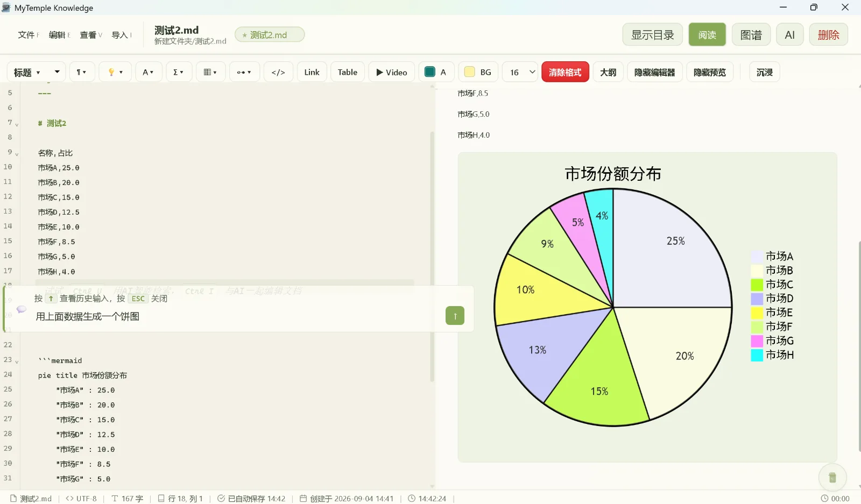Click the 00:00 timer at bottom right
The height and width of the screenshot is (504, 861).
835,499
